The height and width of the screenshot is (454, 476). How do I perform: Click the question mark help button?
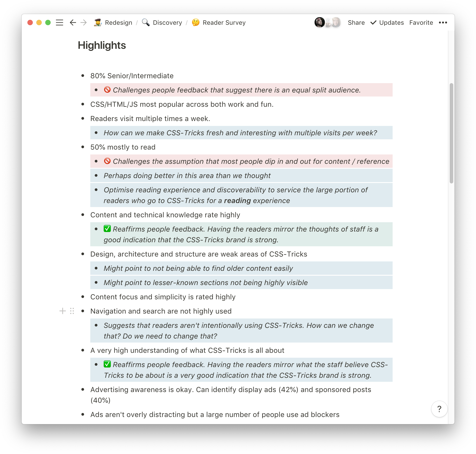439,409
